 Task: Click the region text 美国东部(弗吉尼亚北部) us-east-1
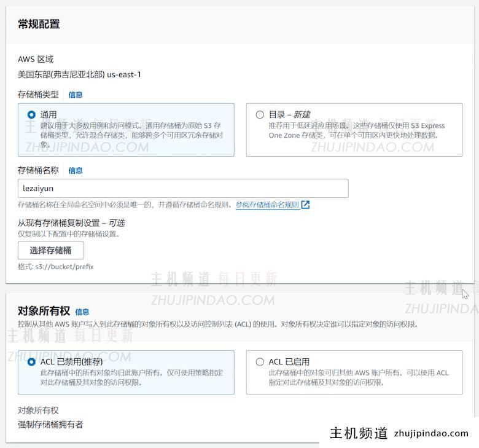pos(79,74)
